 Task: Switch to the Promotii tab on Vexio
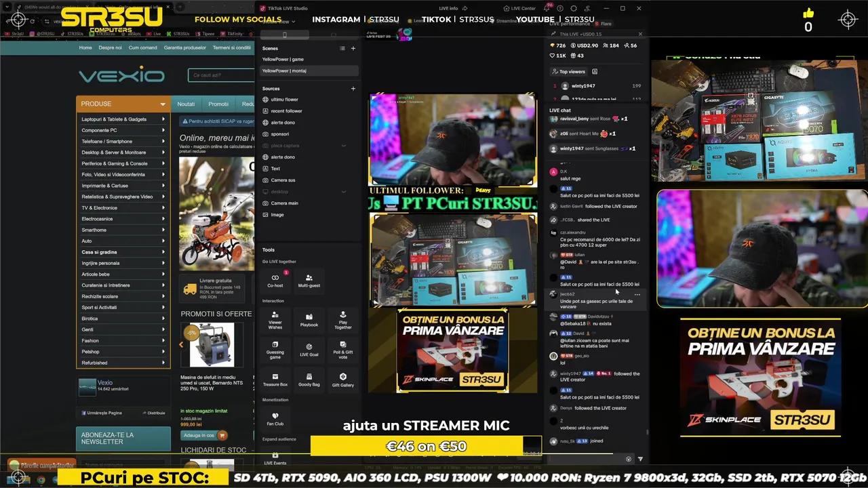218,104
